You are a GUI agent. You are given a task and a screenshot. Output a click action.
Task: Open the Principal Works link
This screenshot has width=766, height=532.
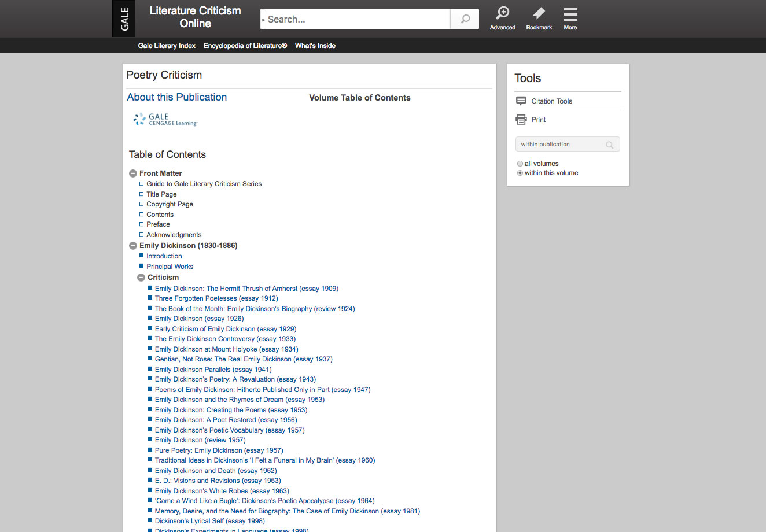(x=170, y=267)
